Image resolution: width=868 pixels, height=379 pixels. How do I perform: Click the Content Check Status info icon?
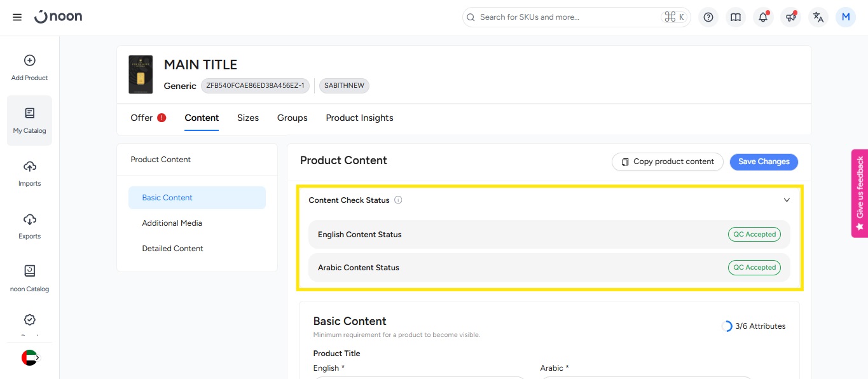point(398,200)
